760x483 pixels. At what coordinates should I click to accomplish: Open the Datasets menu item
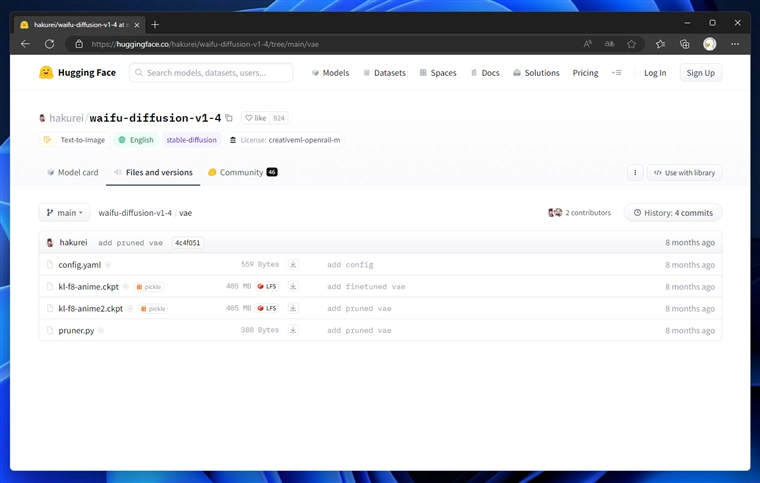click(384, 73)
